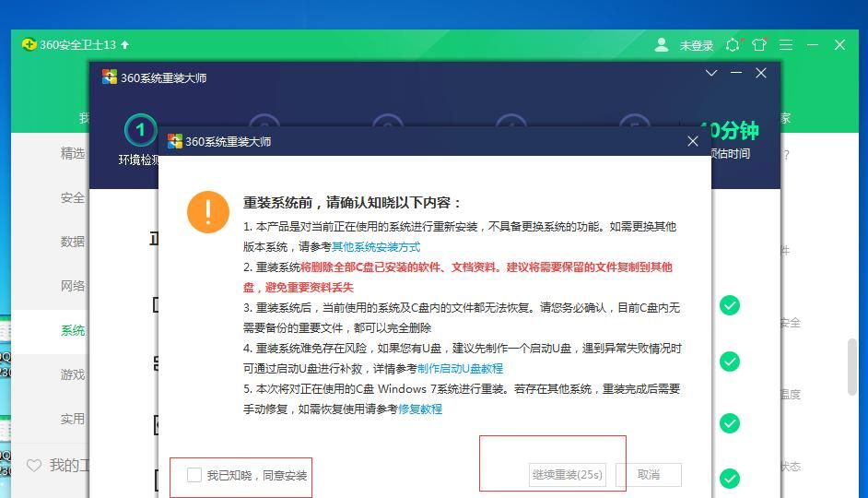Click the 重装系统前，请确认知晓以下内容 heading
The width and height of the screenshot is (868, 498).
coord(352,203)
